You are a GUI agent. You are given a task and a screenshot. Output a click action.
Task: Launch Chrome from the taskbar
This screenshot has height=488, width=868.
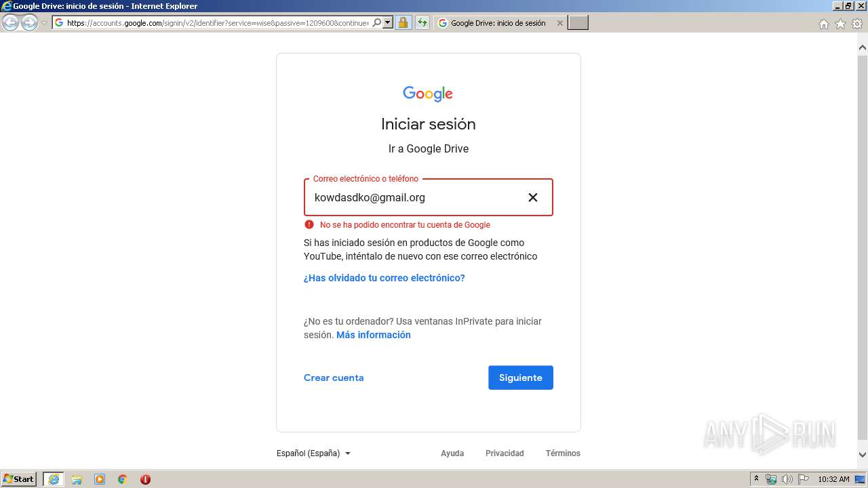pos(123,479)
